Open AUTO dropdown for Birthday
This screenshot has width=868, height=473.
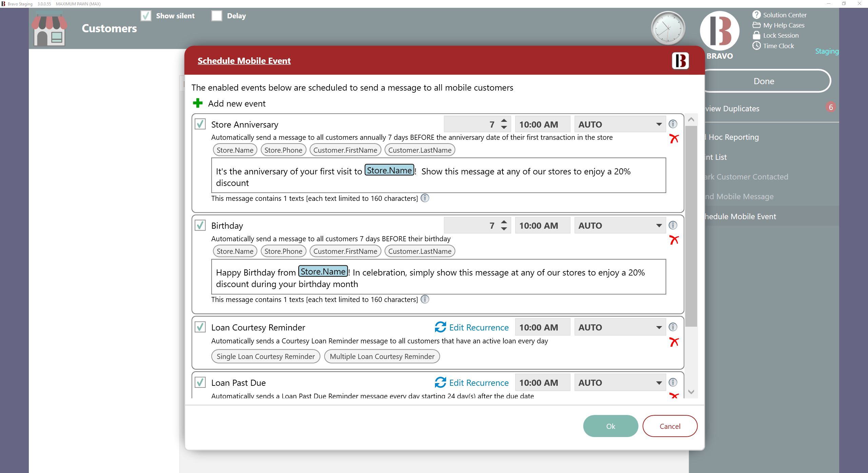[x=620, y=225]
